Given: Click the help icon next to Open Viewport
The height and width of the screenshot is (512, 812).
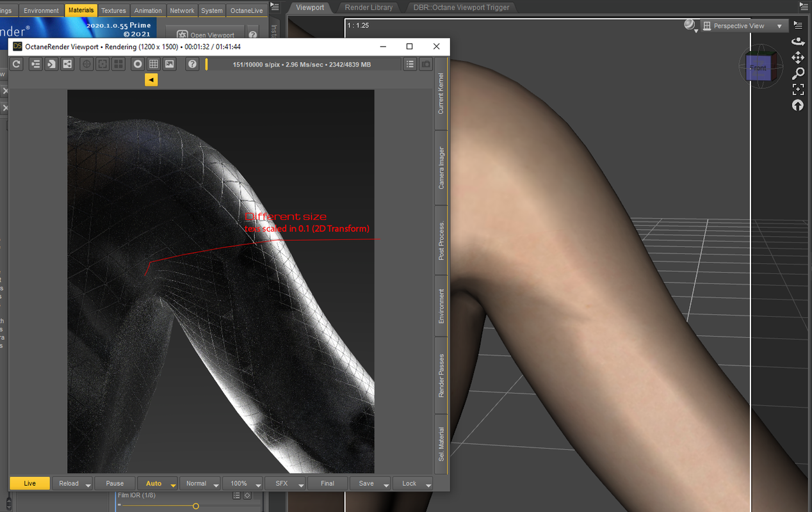Looking at the screenshot, I should tap(253, 35).
